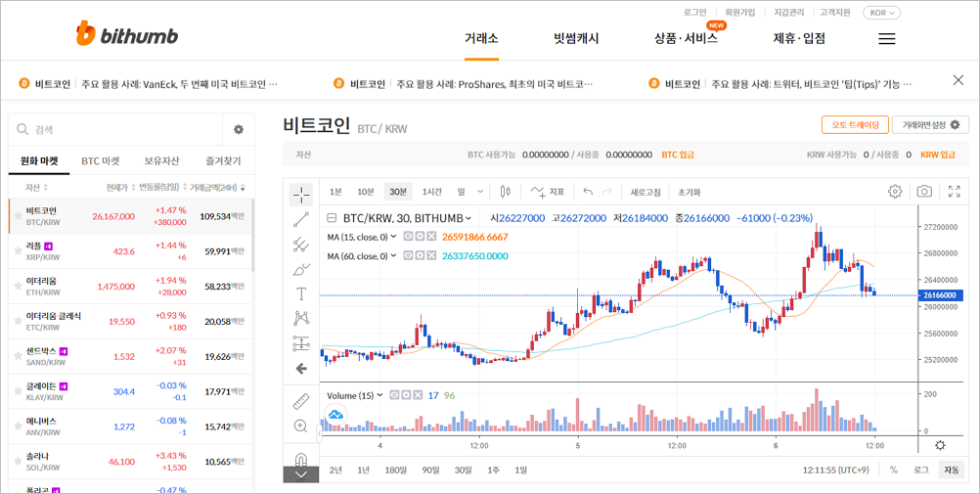This screenshot has width=980, height=494.
Task: Click the cloud chart-save icon
Action: tap(335, 414)
